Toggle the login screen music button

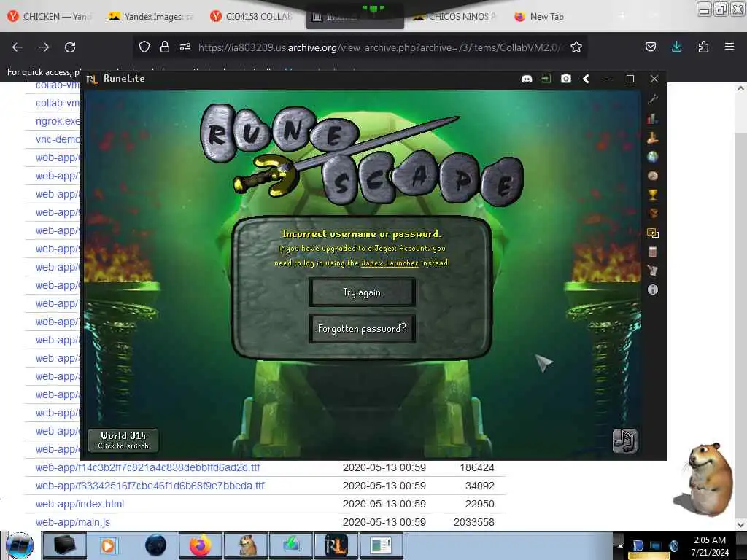pyautogui.click(x=624, y=440)
